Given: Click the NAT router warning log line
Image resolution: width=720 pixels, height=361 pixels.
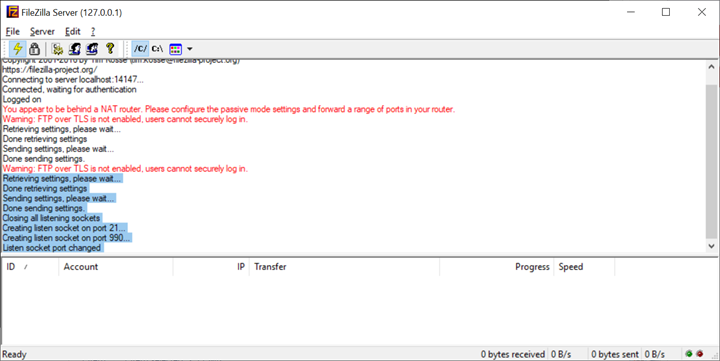Looking at the screenshot, I should point(229,109).
